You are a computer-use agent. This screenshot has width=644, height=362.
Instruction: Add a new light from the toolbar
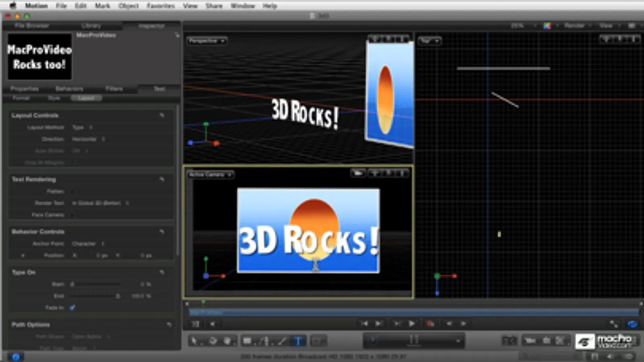point(547,341)
